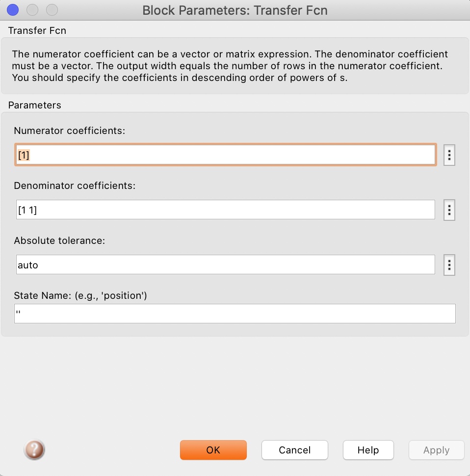The image size is (470, 476).
Task: Open the Numerator coefficients action menu
Action: 449,155
